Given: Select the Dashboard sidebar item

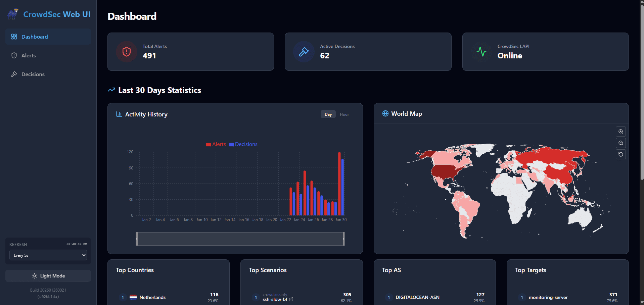Looking at the screenshot, I should point(35,37).
